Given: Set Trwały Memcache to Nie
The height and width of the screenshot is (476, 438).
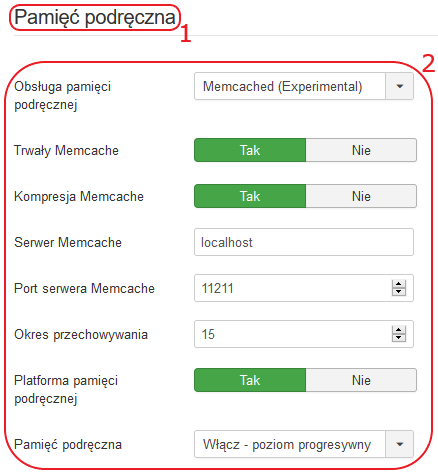Looking at the screenshot, I should pos(361,150).
